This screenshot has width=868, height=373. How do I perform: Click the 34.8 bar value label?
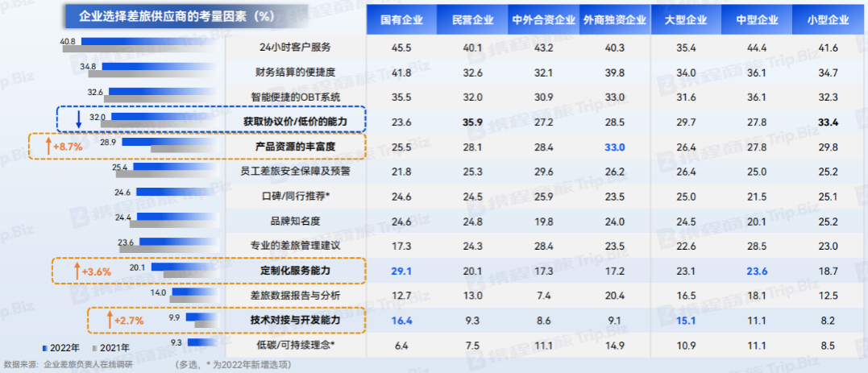[88, 67]
